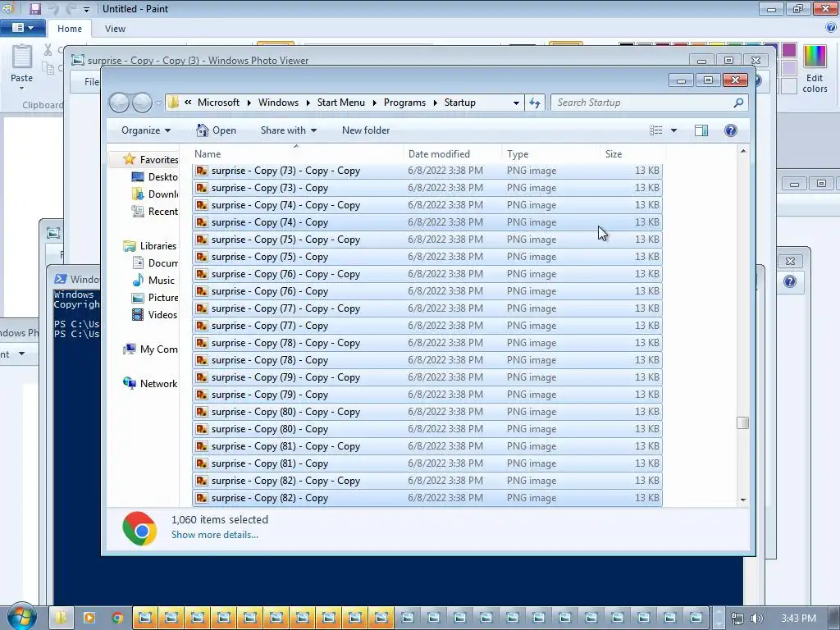Click Windows in the address breadcrumb
840x630 pixels.
(x=278, y=103)
